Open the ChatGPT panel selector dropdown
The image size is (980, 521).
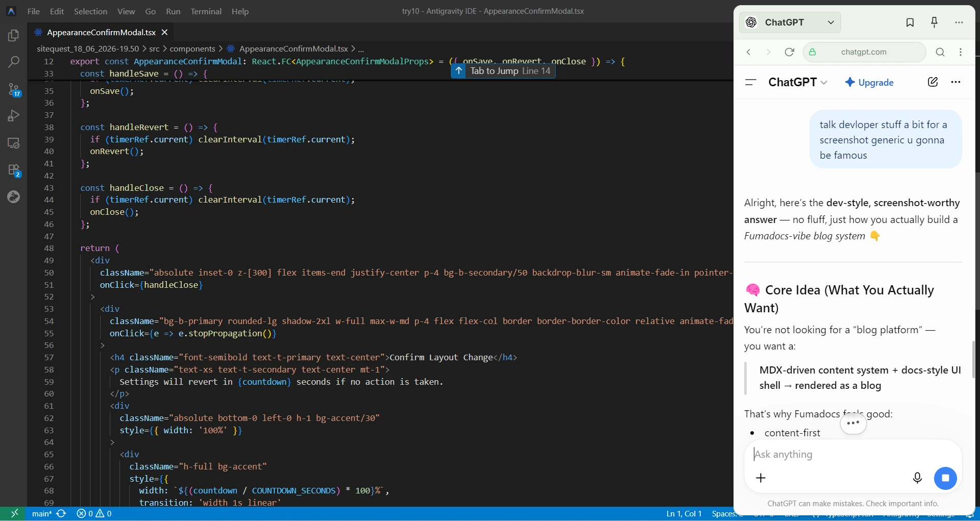click(x=790, y=22)
